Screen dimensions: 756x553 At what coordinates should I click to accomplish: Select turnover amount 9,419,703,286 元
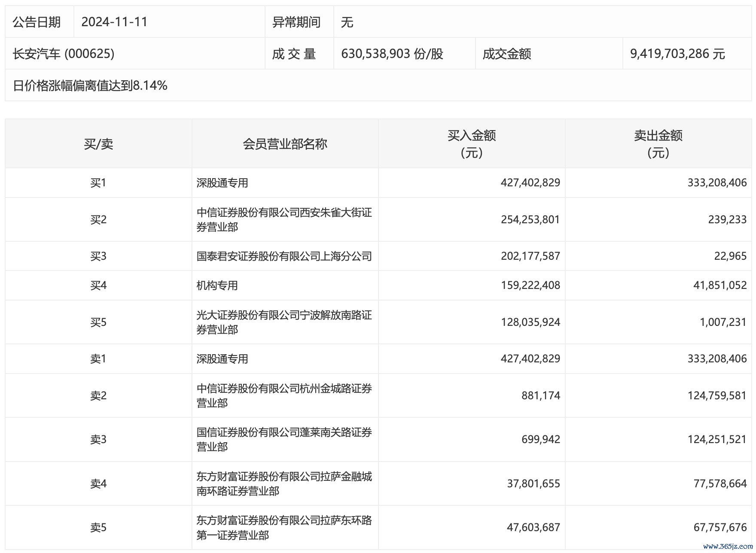[x=677, y=54]
